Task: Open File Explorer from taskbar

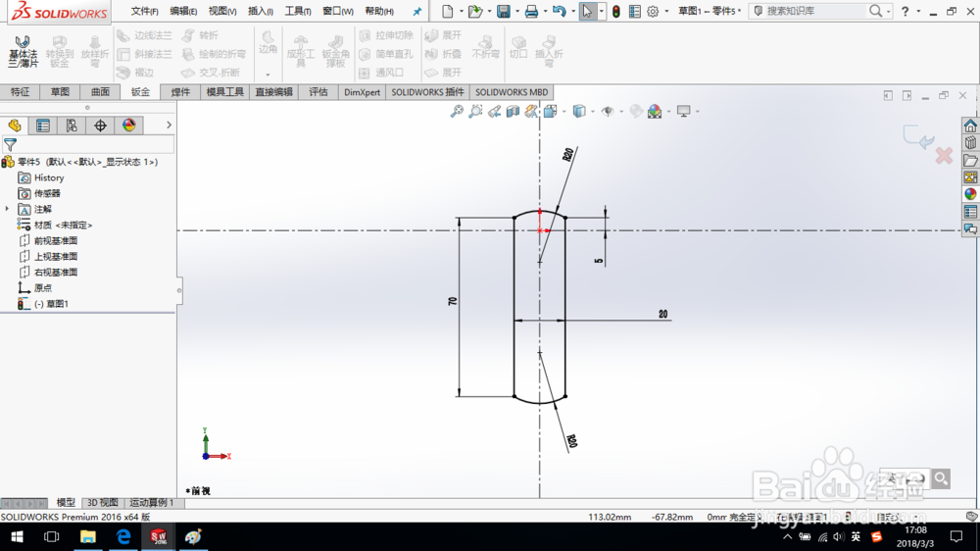Action: [x=87, y=536]
